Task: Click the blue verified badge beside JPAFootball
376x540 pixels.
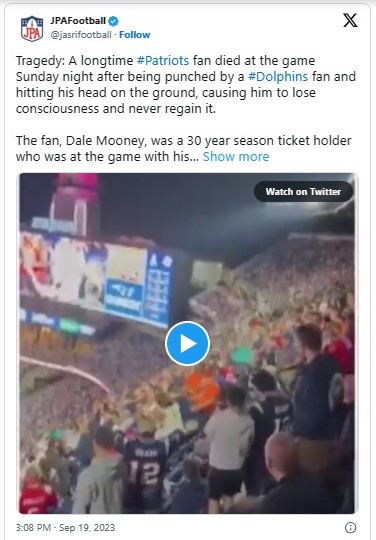Action: tap(113, 21)
